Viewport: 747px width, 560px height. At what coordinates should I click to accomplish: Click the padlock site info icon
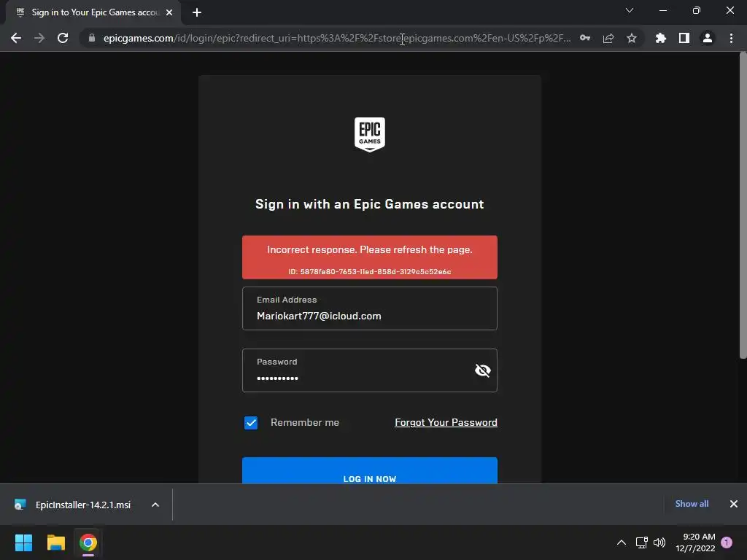tap(92, 38)
